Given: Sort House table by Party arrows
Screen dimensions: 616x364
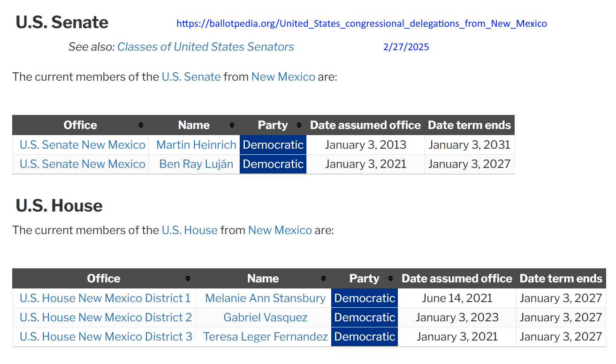Looking at the screenshot, I should pos(391,279).
